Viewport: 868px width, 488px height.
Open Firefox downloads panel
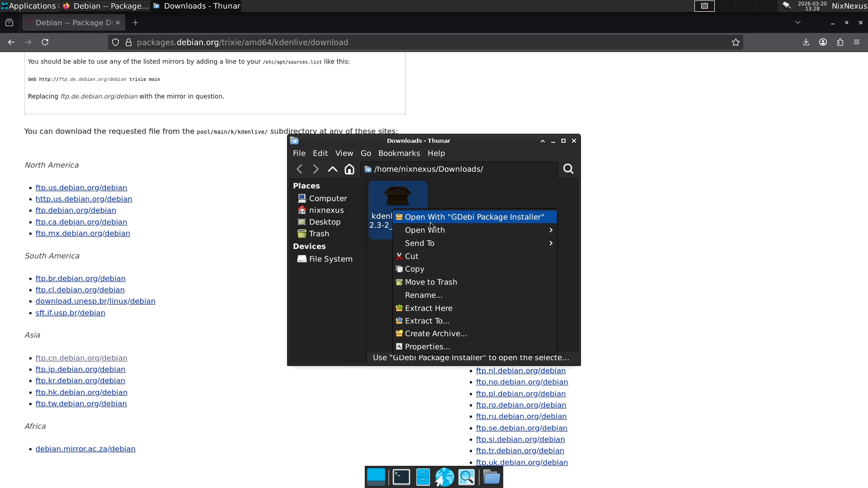(x=806, y=42)
